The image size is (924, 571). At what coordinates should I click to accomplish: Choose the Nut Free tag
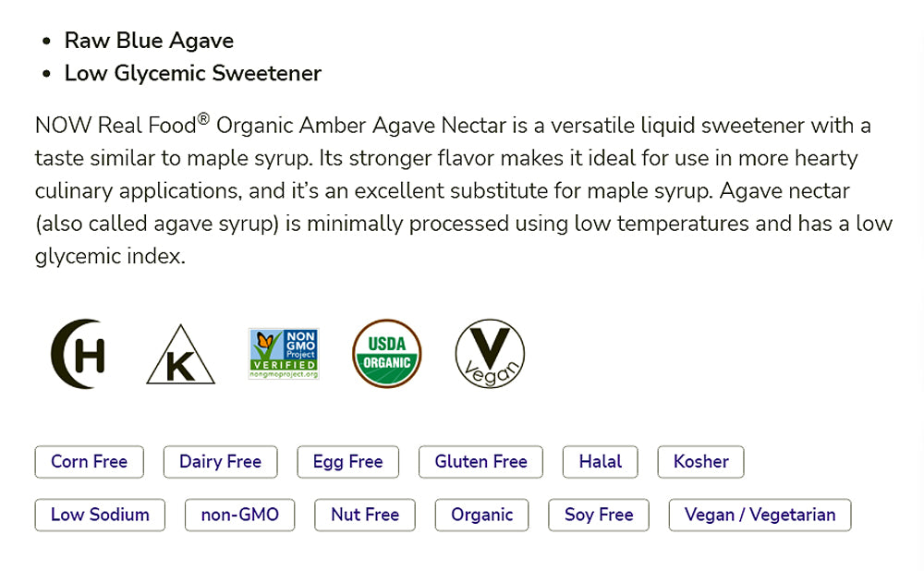[365, 515]
